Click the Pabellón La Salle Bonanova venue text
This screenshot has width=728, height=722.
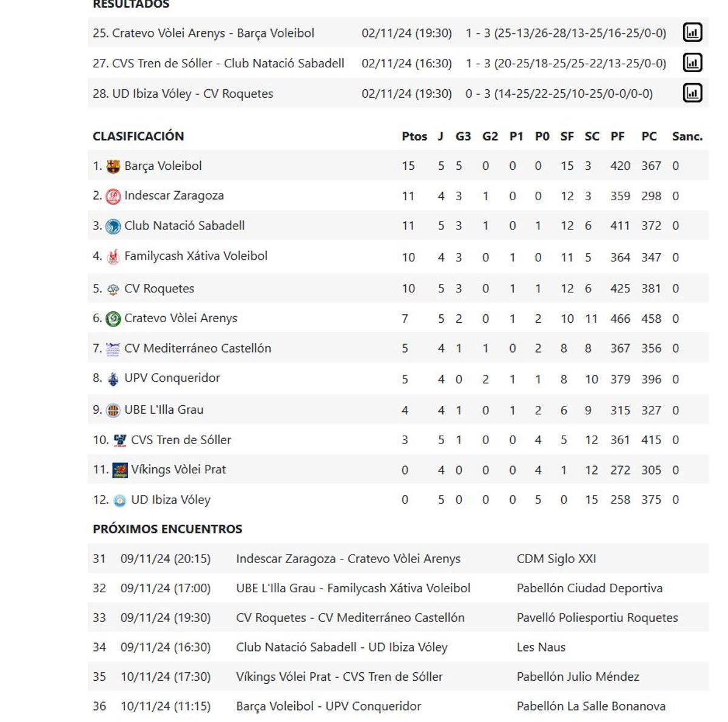point(590,706)
